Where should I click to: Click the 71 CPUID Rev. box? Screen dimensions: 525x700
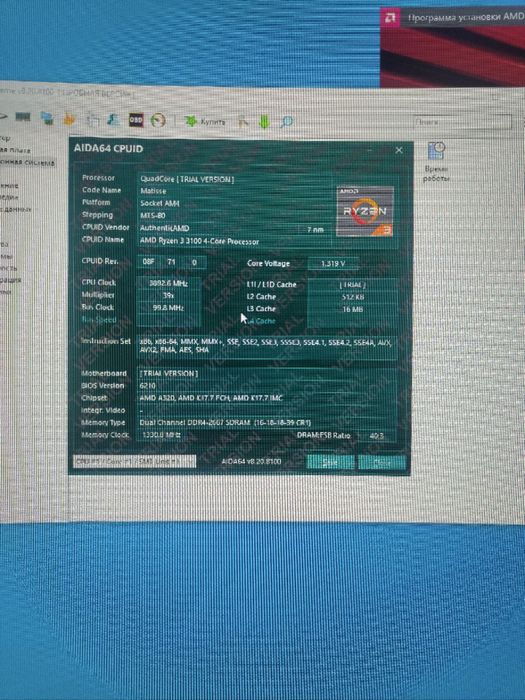[171, 262]
